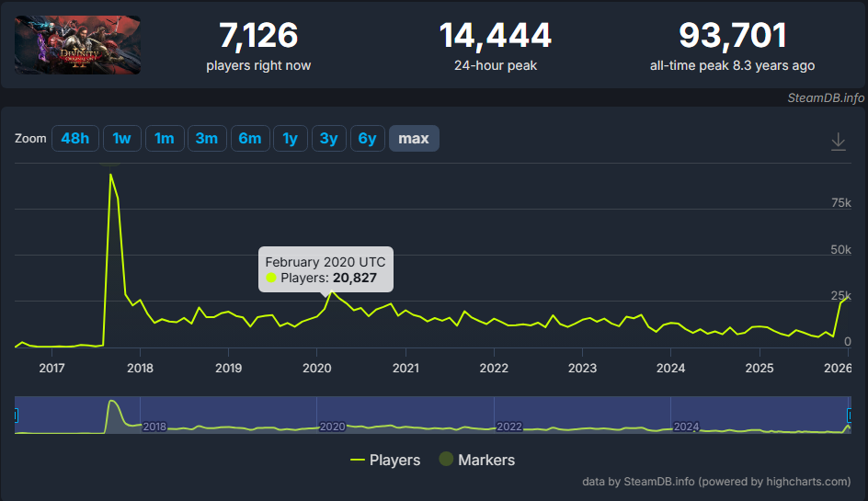Viewport: 868px width, 501px height.
Task: Toggle the Markers series in legend
Action: tap(476, 460)
